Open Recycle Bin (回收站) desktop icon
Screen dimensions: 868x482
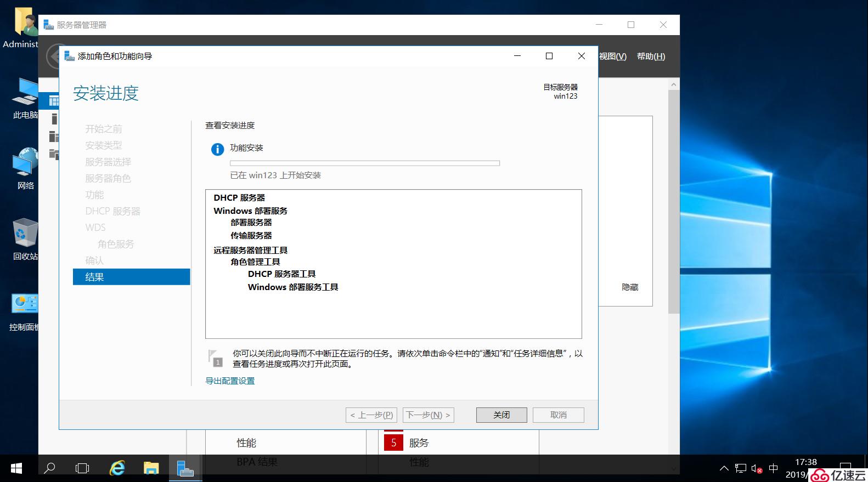25,240
